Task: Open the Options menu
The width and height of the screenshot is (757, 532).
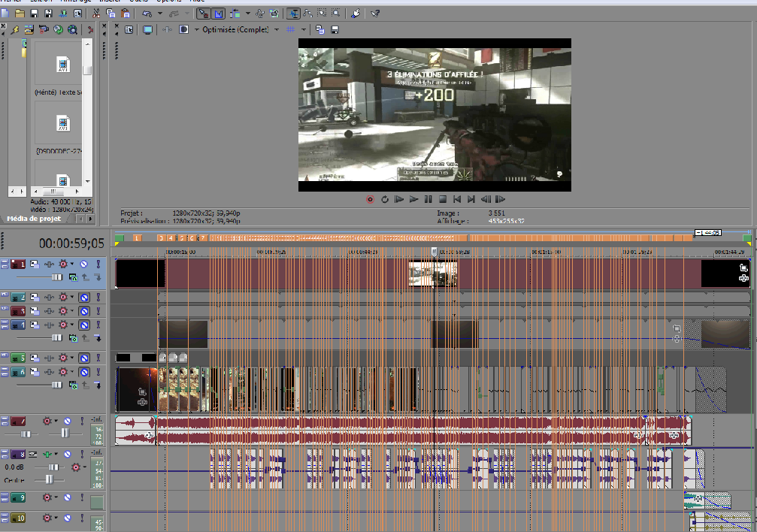Action: point(168,2)
